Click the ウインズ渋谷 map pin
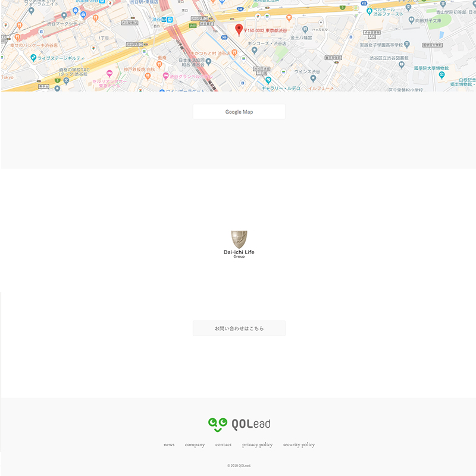This screenshot has height=476, width=476. tap(314, 79)
